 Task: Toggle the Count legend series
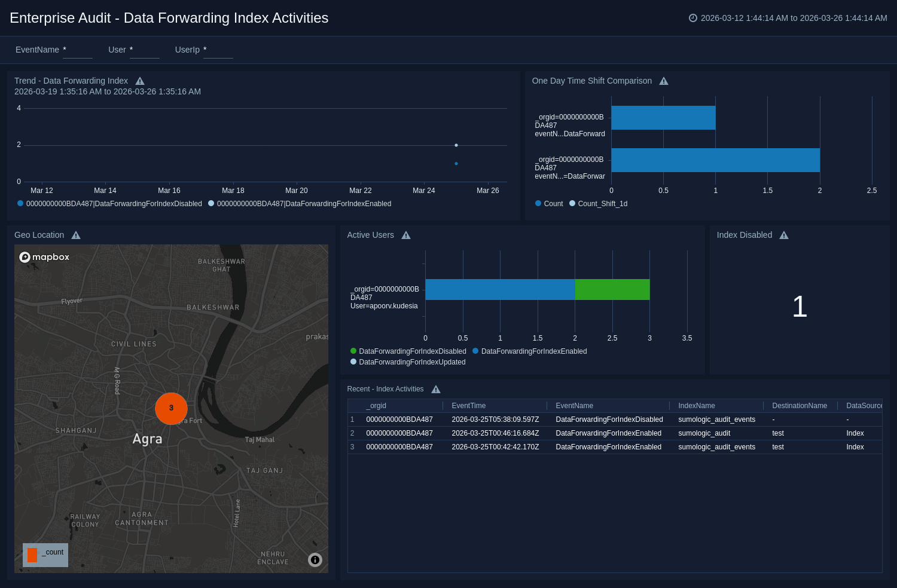coord(549,204)
